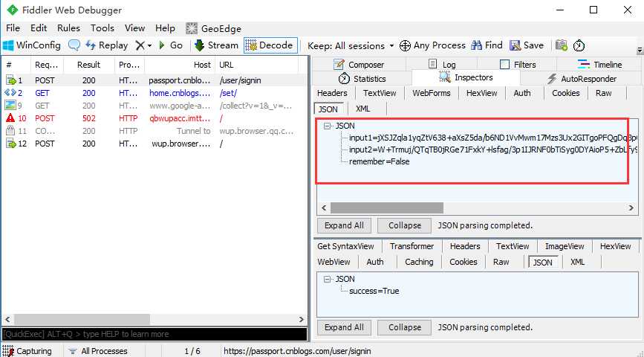Click upper Collapse button

(x=405, y=225)
